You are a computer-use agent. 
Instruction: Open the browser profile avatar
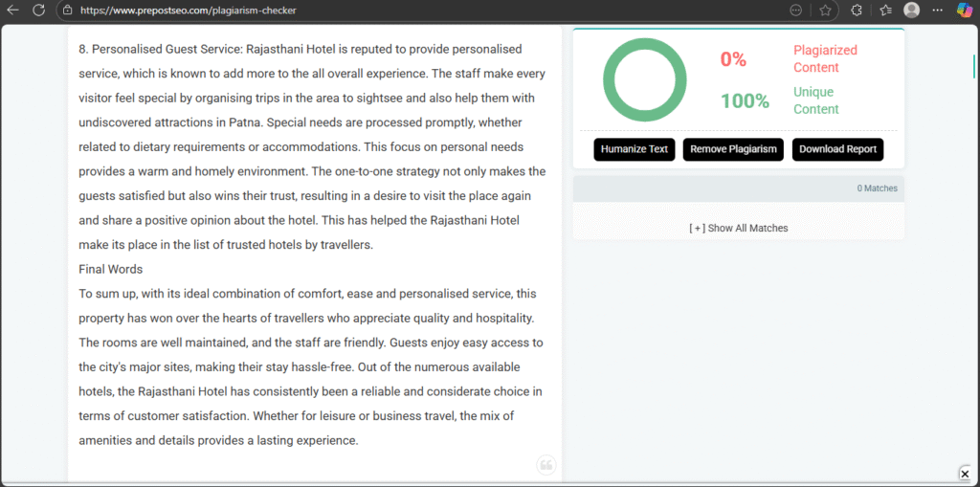point(912,10)
